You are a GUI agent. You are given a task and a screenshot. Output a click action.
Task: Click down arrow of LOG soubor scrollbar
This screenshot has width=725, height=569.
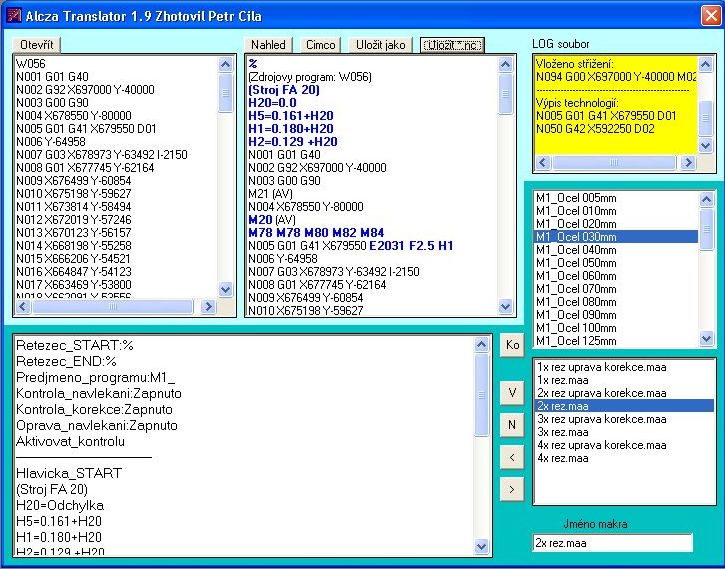tap(705, 146)
